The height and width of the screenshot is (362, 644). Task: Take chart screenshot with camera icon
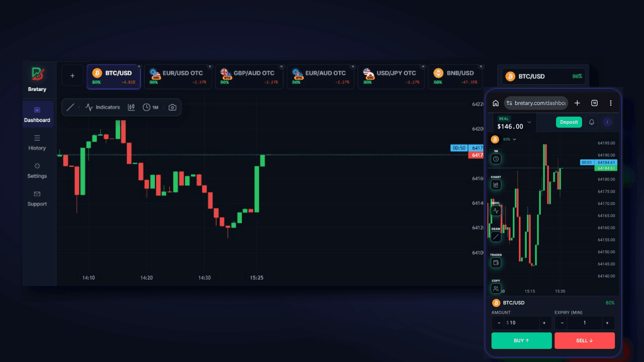[x=172, y=107]
